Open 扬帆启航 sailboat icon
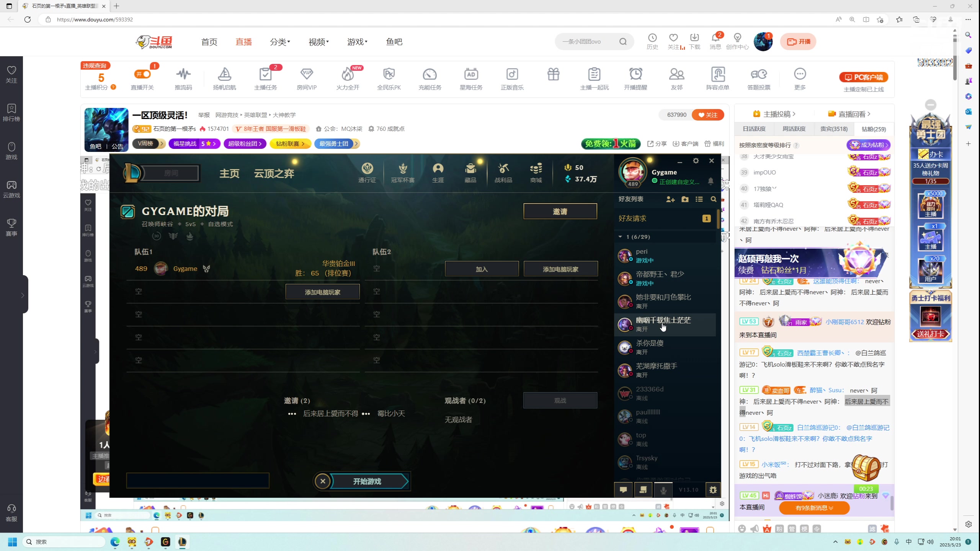Screen dimensions: 980x551 pyautogui.click(x=224, y=79)
